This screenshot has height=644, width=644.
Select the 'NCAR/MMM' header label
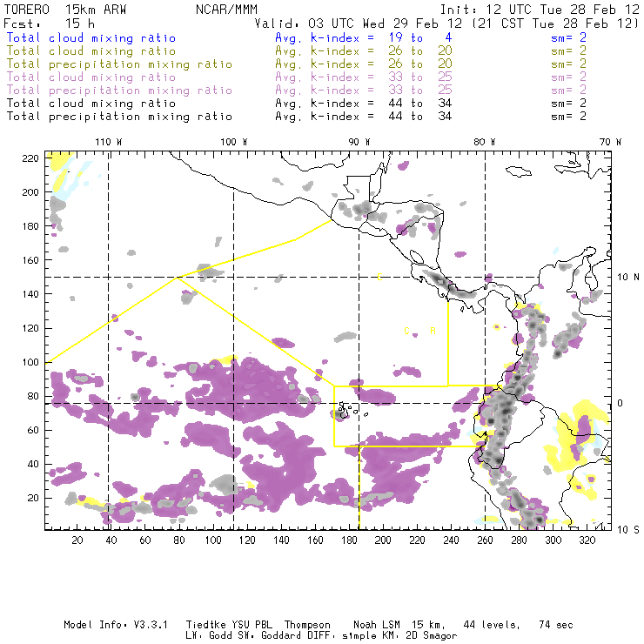coord(226,10)
